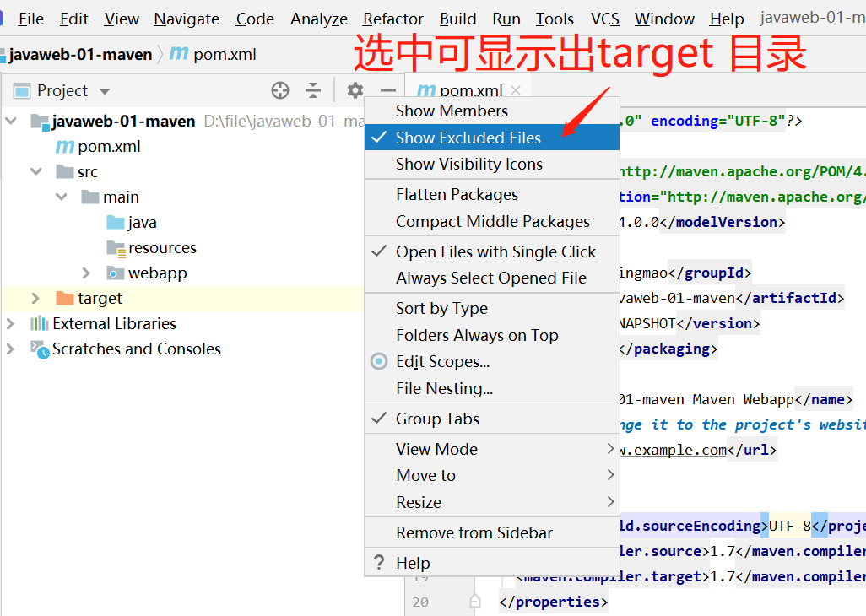Open the File menu
Image resolution: width=866 pixels, height=616 pixels.
tap(31, 19)
